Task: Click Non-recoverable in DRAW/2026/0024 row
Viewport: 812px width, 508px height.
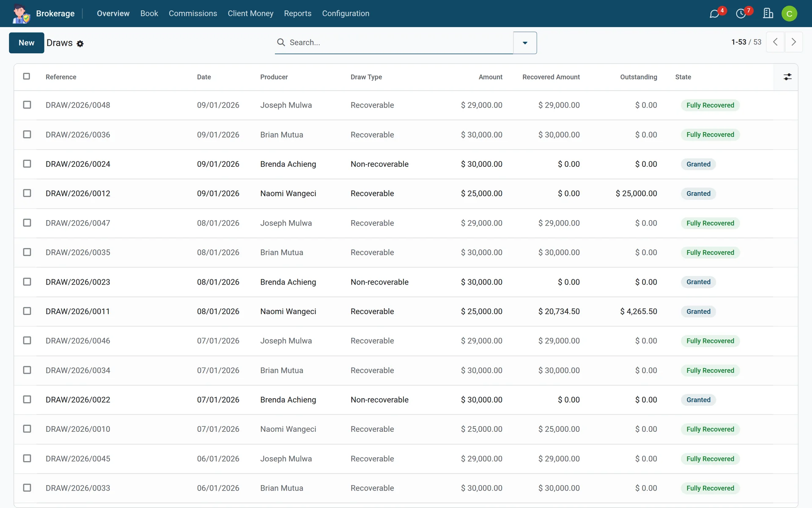Action: coord(379,164)
